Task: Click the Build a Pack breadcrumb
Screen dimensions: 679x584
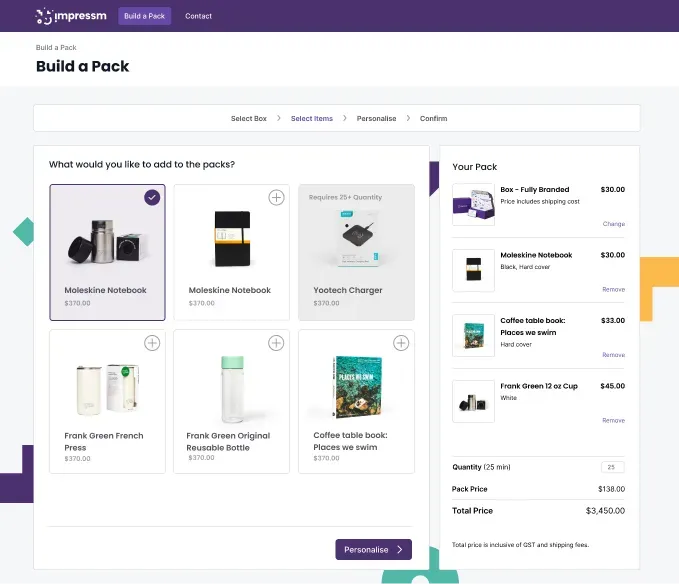Action: click(56, 47)
